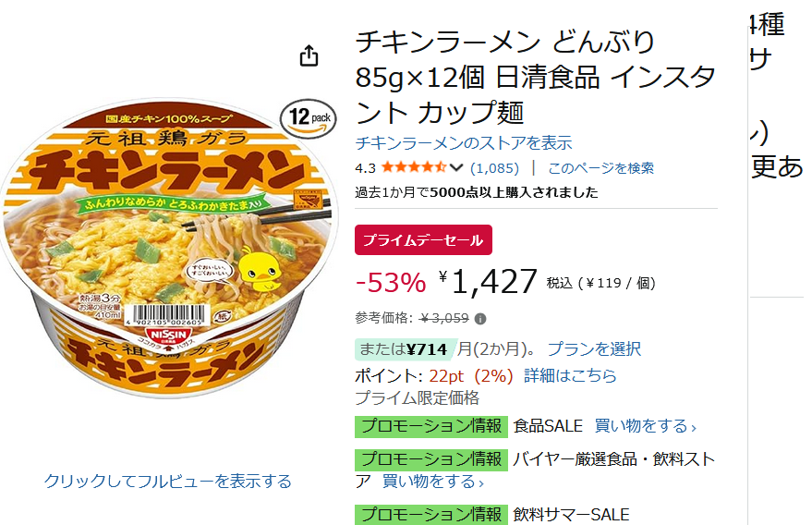Click the 4.3 rating number
This screenshot has height=525, width=812.
366,167
